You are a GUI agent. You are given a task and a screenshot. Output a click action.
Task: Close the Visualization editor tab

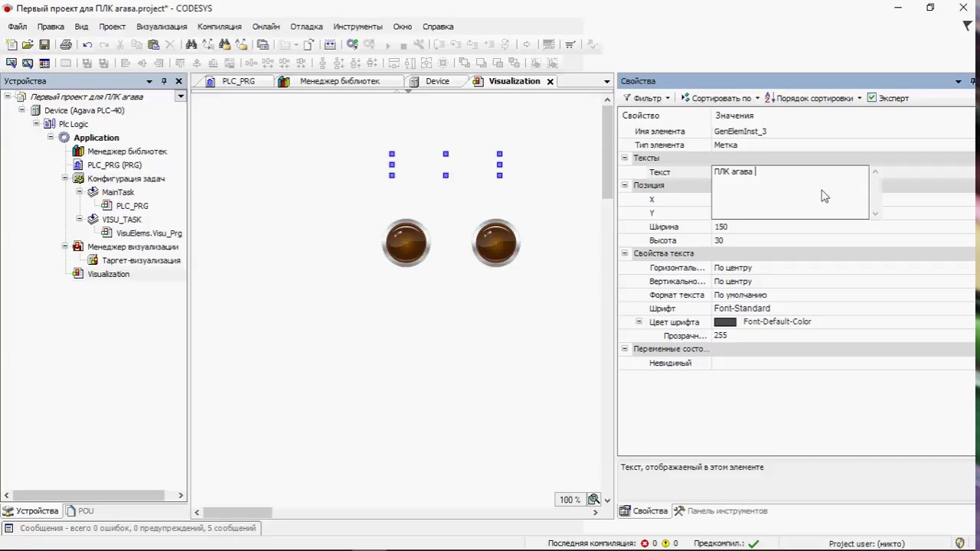coord(550,81)
